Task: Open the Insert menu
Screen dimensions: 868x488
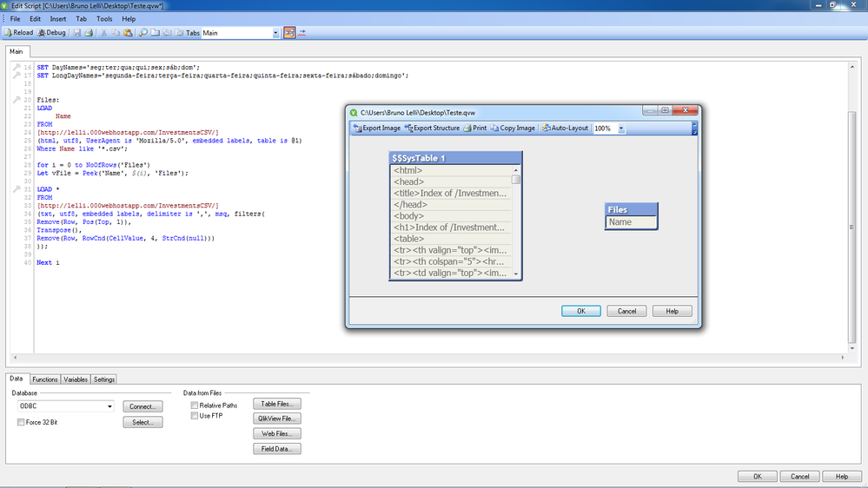Action: tap(58, 18)
